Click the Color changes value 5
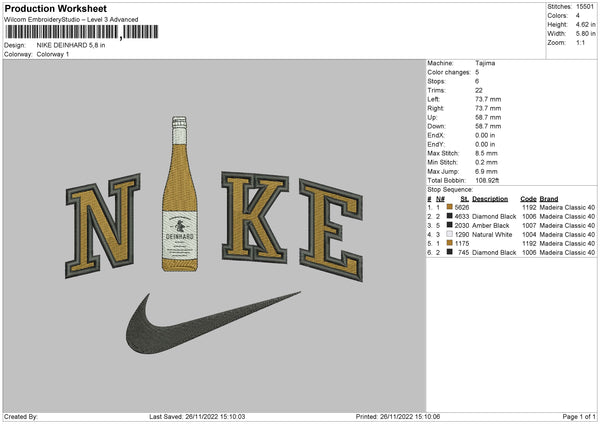600x424 pixels. (477, 72)
